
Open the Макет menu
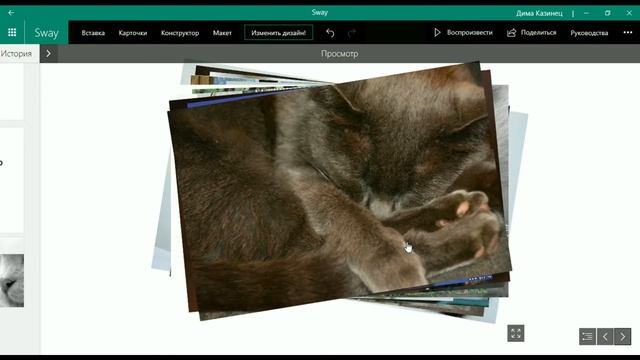(222, 33)
